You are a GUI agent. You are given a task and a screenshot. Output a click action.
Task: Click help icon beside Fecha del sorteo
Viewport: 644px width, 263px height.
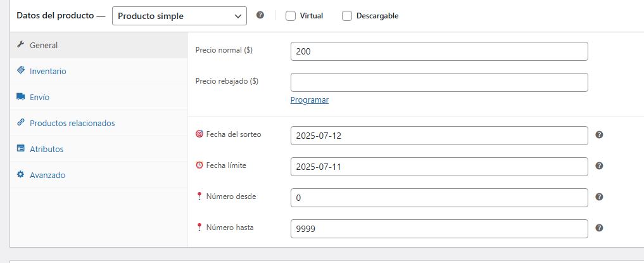[x=599, y=134]
